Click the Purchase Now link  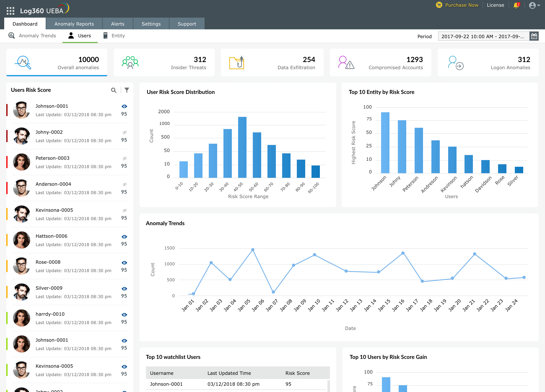click(x=461, y=5)
